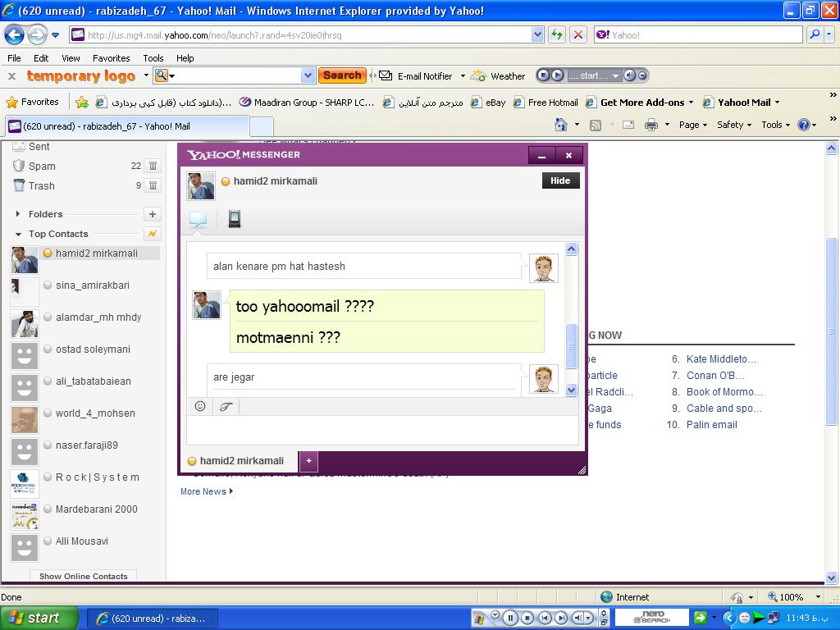Screen dimensions: 840x630
Task: Open the text formatting icon in Messenger
Action: [226, 407]
